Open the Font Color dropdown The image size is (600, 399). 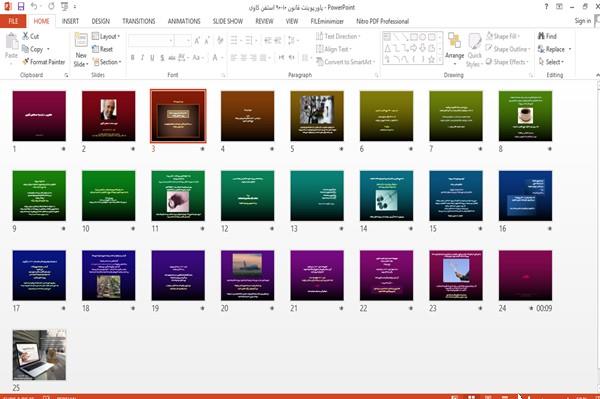coord(223,58)
